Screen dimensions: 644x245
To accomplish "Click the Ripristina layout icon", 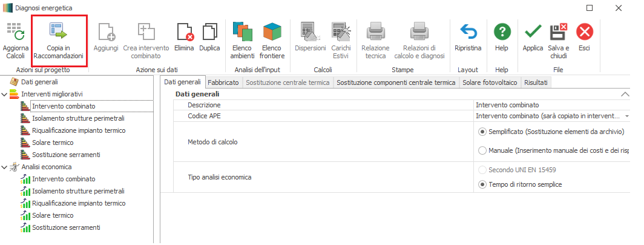I will pos(468,32).
